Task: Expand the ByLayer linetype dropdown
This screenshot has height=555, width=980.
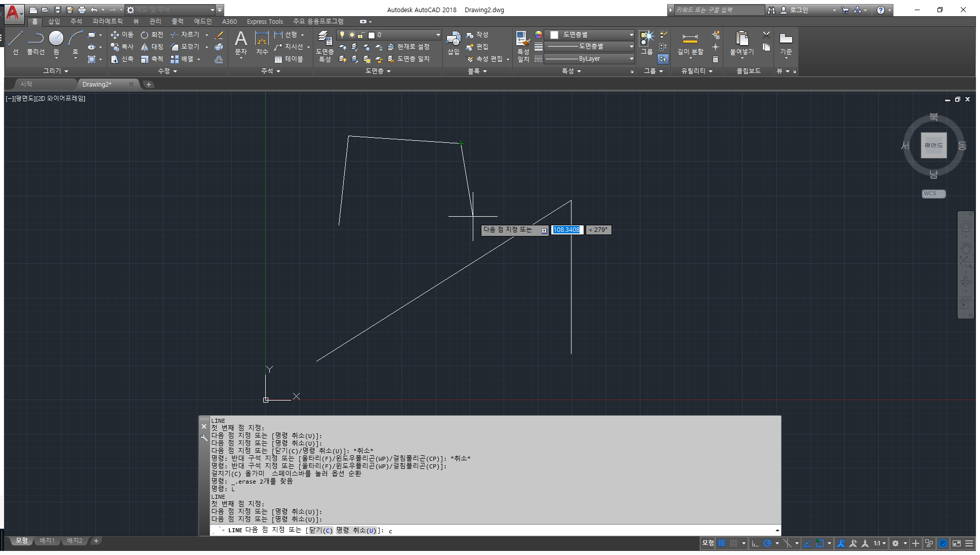Action: pyautogui.click(x=590, y=59)
